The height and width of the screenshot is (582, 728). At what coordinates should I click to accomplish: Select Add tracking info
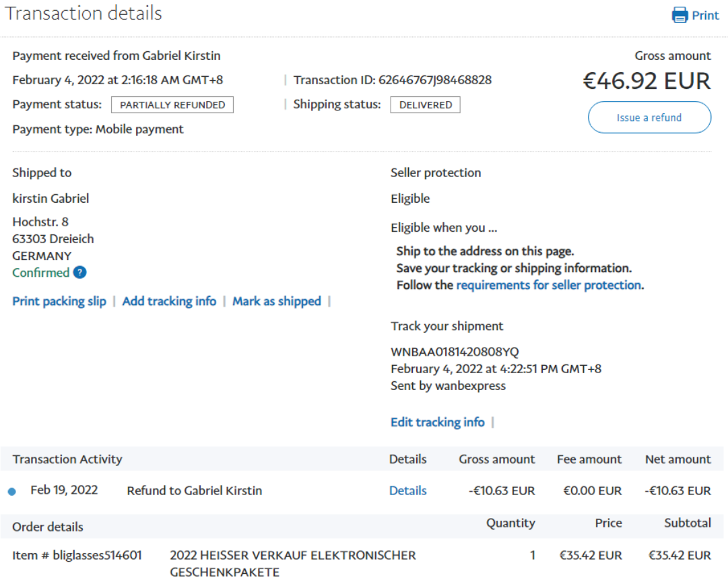(x=169, y=301)
